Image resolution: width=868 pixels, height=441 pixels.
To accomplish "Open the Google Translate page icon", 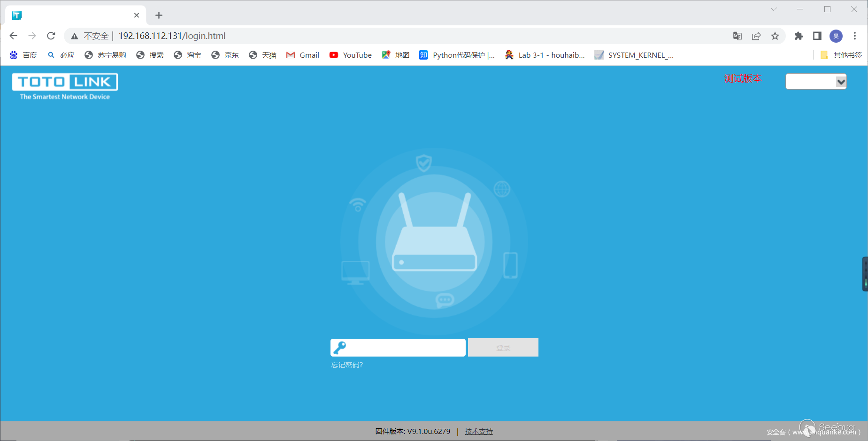I will click(x=737, y=36).
